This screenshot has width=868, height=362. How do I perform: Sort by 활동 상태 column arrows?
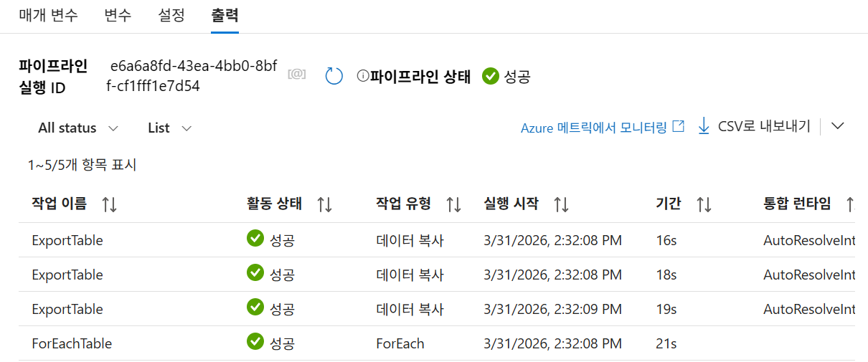pyautogui.click(x=324, y=204)
